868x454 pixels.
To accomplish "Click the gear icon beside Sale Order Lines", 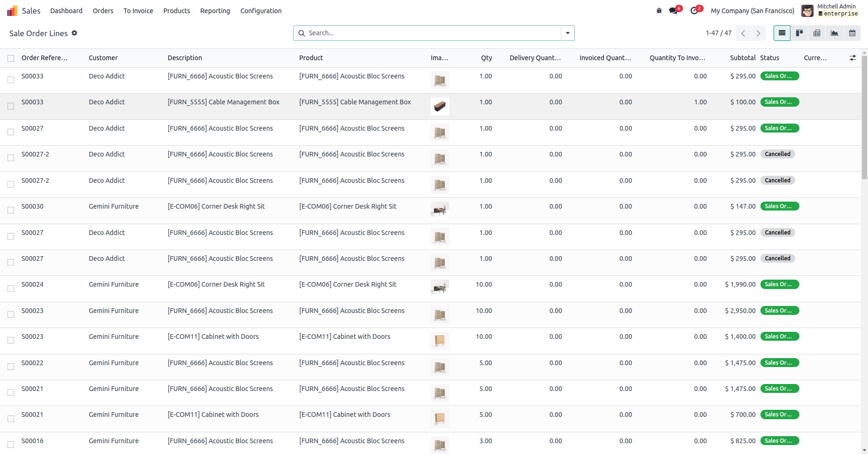I will pos(74,33).
